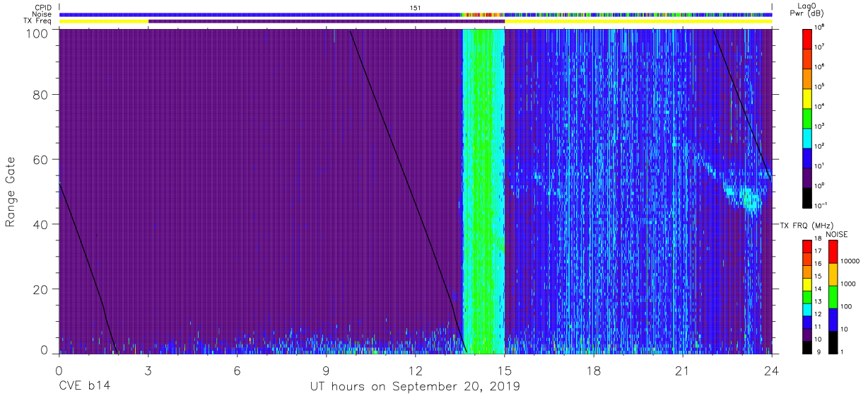Click the red-orange burst in the Noise strip near hour 14
The image size is (868, 401).
pyautogui.click(x=482, y=14)
